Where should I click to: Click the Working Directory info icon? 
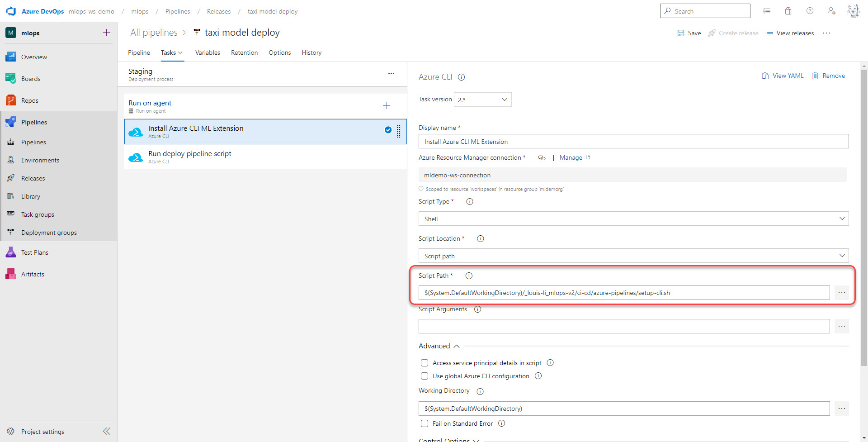(x=480, y=391)
